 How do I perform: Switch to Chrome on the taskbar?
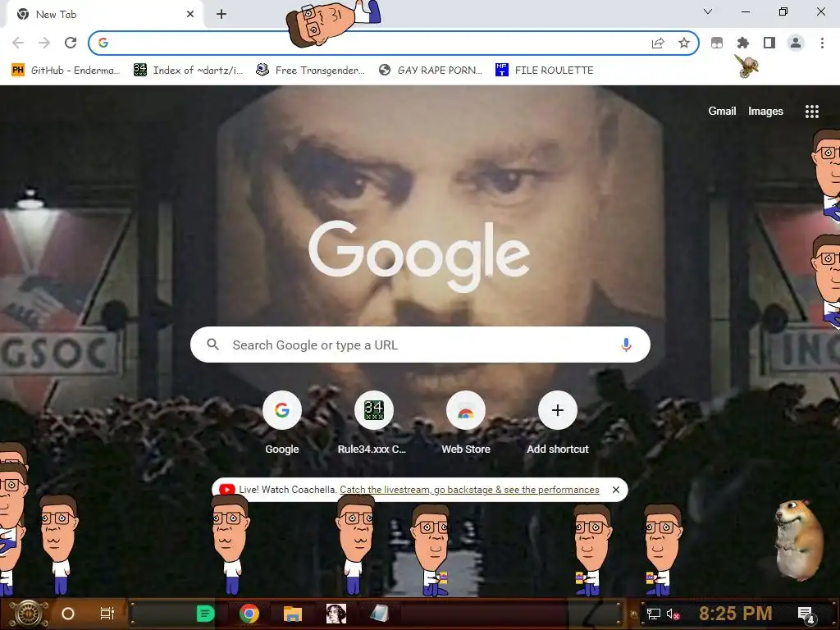(249, 614)
